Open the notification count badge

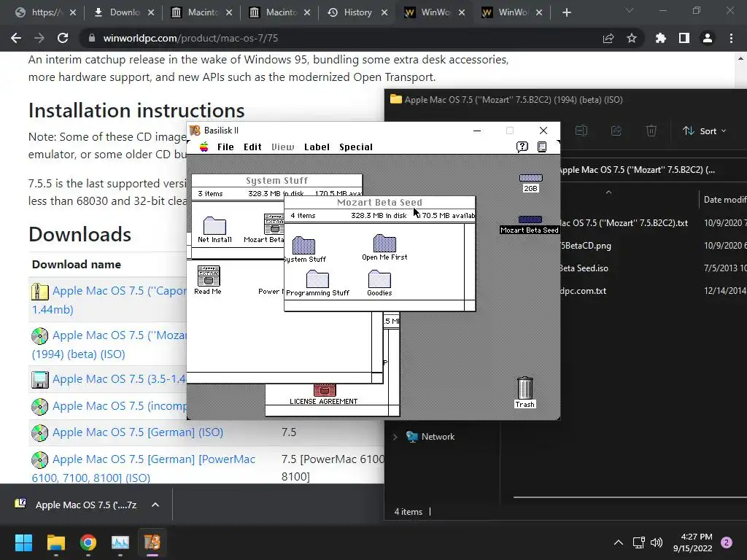pos(727,542)
